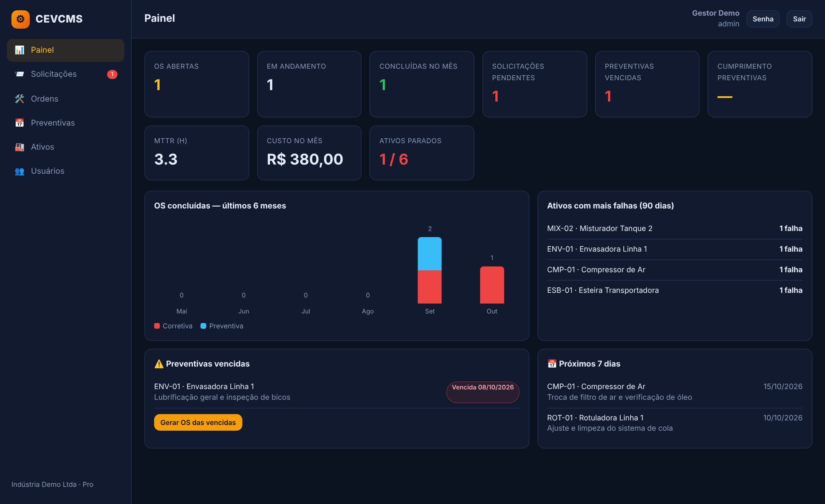Click the Ativos factory icon
Image resolution: width=825 pixels, height=504 pixels.
point(19,147)
